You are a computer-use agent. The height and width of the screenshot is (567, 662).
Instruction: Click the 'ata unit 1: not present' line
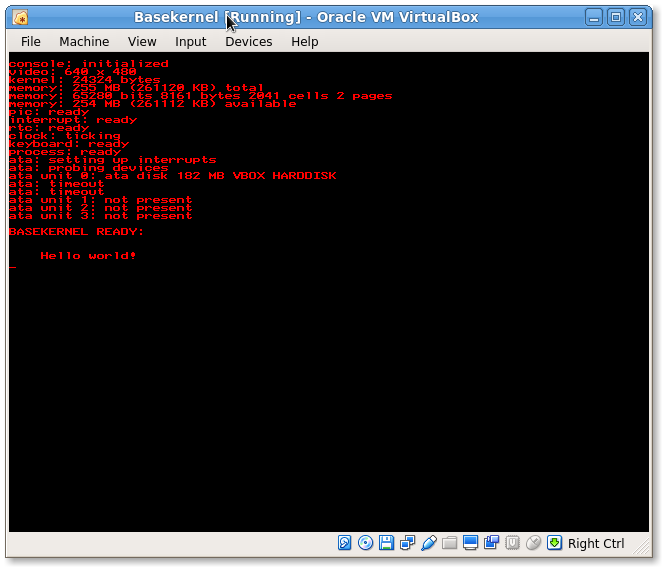[x=100, y=200]
